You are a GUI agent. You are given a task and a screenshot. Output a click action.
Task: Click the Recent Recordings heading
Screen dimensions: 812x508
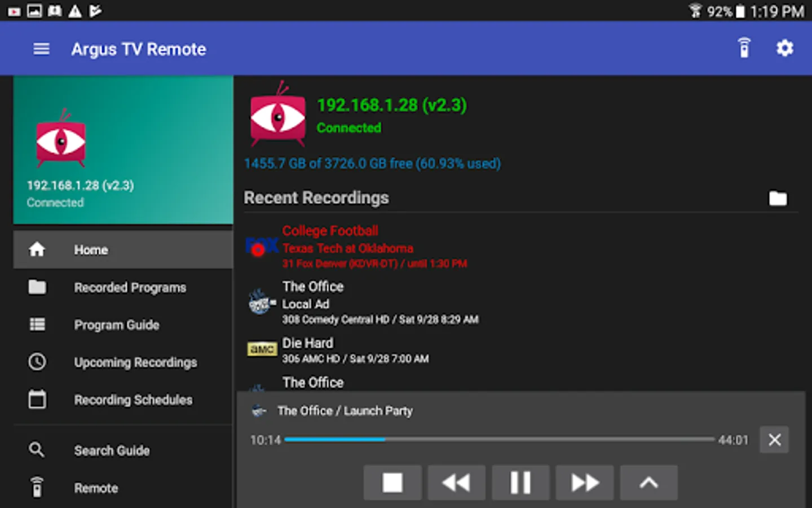[x=316, y=198]
